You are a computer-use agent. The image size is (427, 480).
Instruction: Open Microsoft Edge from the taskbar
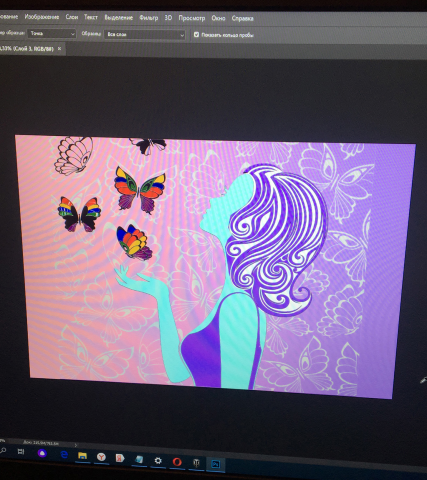coord(64,454)
